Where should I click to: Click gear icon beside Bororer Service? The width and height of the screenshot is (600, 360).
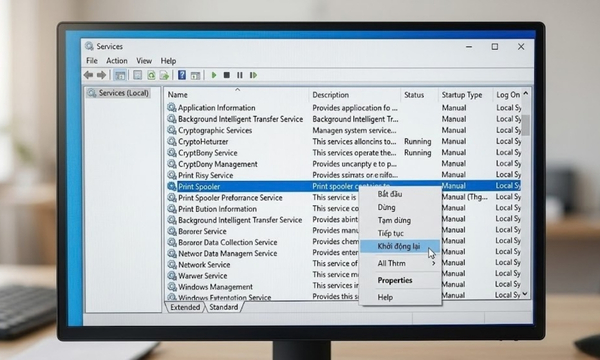172,231
